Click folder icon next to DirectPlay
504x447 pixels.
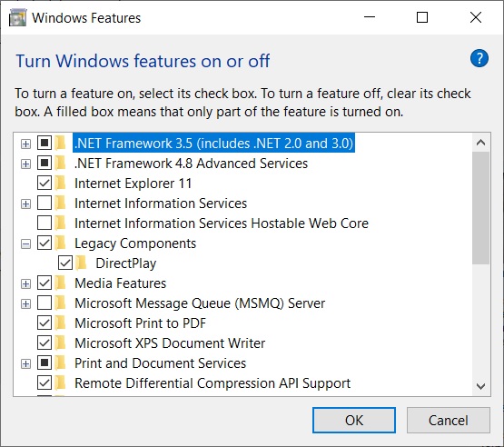tap(82, 263)
